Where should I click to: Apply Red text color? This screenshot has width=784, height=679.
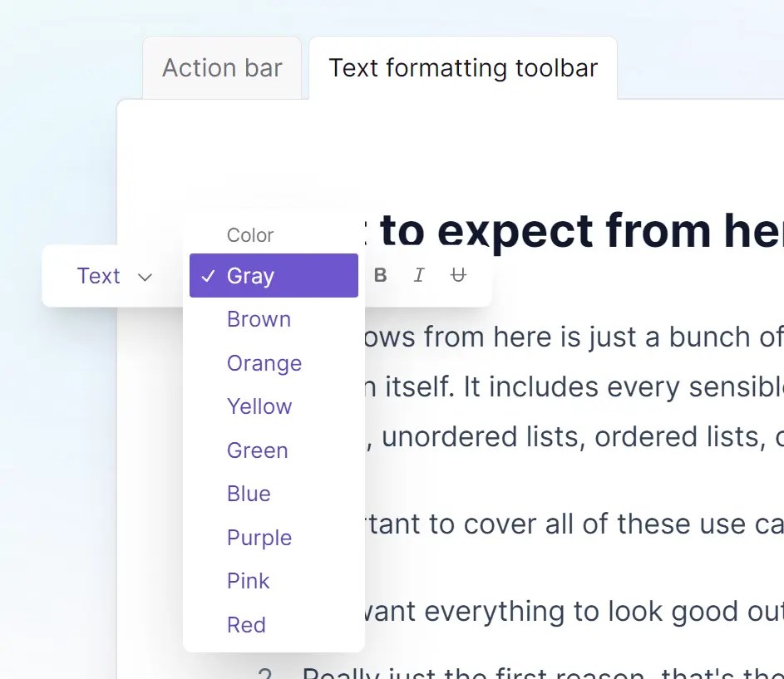point(246,624)
